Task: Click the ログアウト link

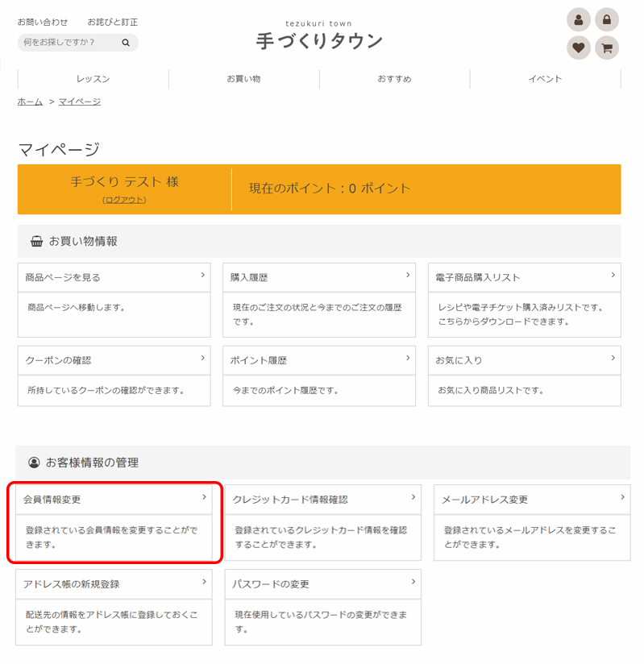Action: tap(124, 200)
